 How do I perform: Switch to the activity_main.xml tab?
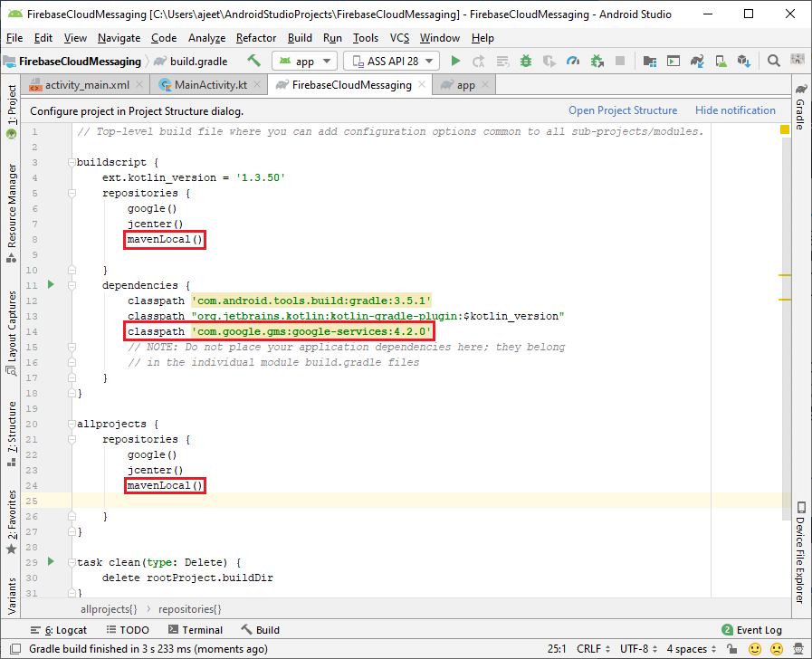[x=87, y=85]
